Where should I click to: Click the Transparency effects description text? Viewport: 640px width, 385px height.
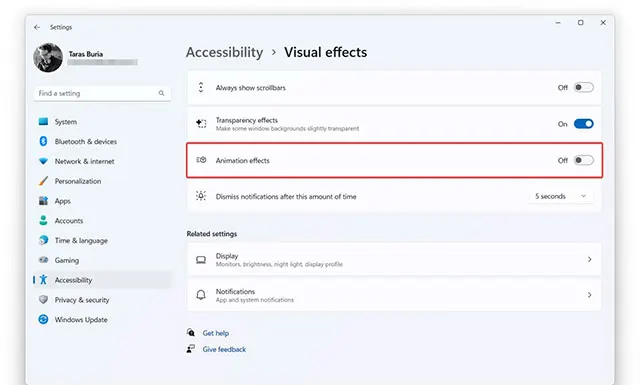287,129
